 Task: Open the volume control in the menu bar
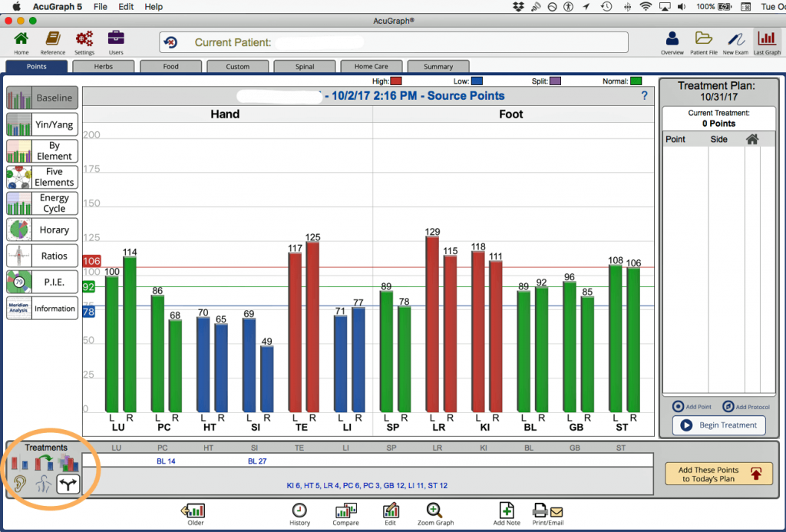(682, 6)
